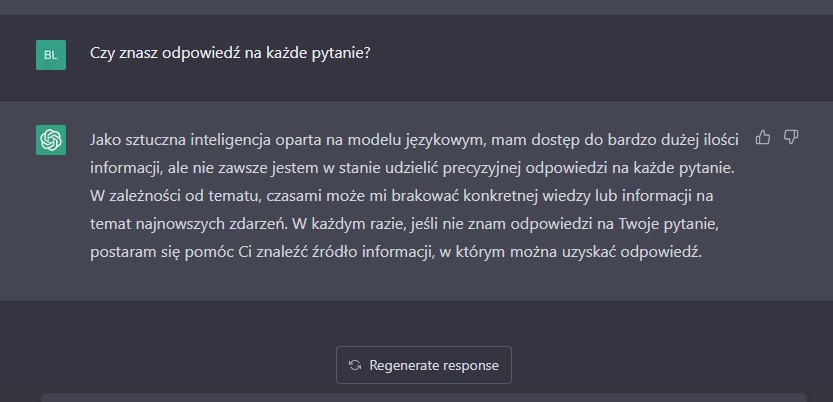The width and height of the screenshot is (833, 402).
Task: Click the thumbs down feedback icon
Action: 790,137
